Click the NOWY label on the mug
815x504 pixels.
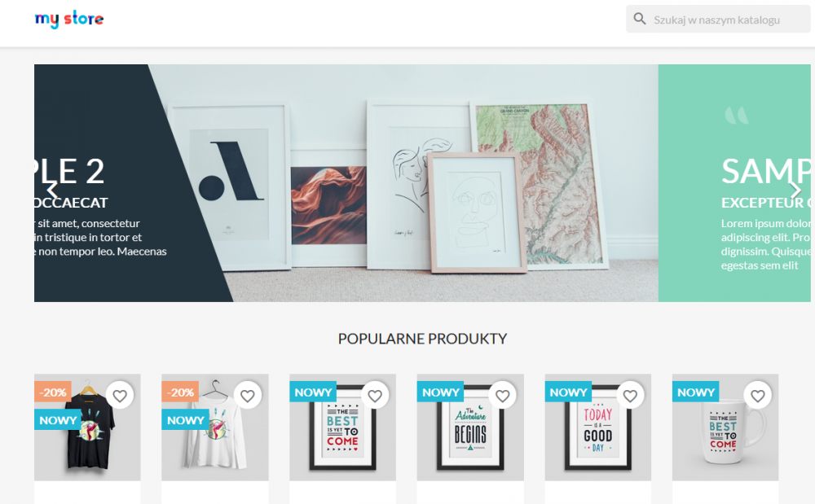[695, 392]
